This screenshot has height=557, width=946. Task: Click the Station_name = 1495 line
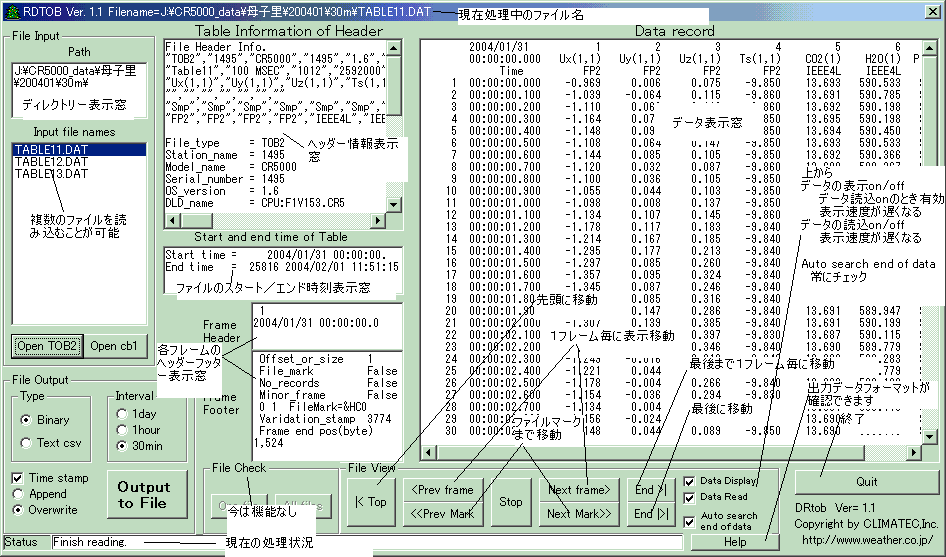pos(225,155)
